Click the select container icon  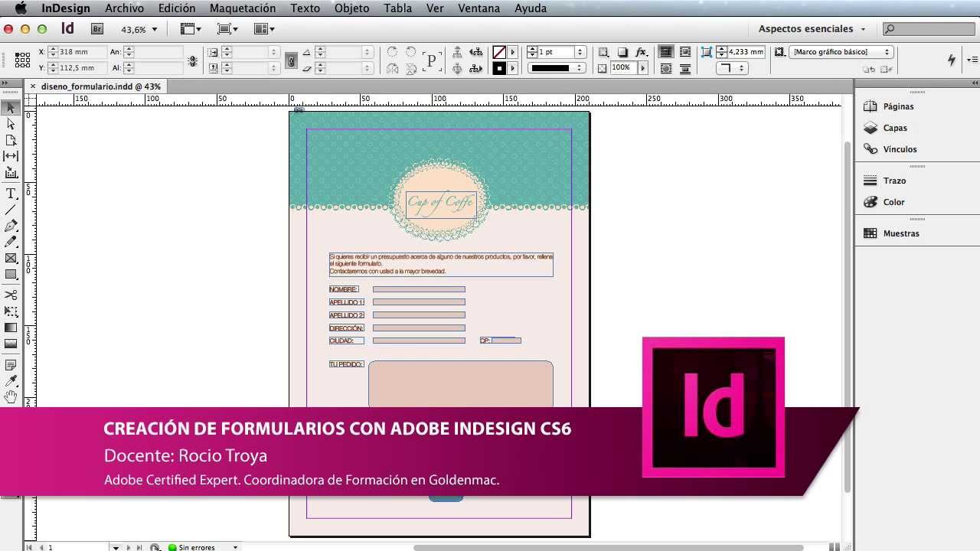457,52
